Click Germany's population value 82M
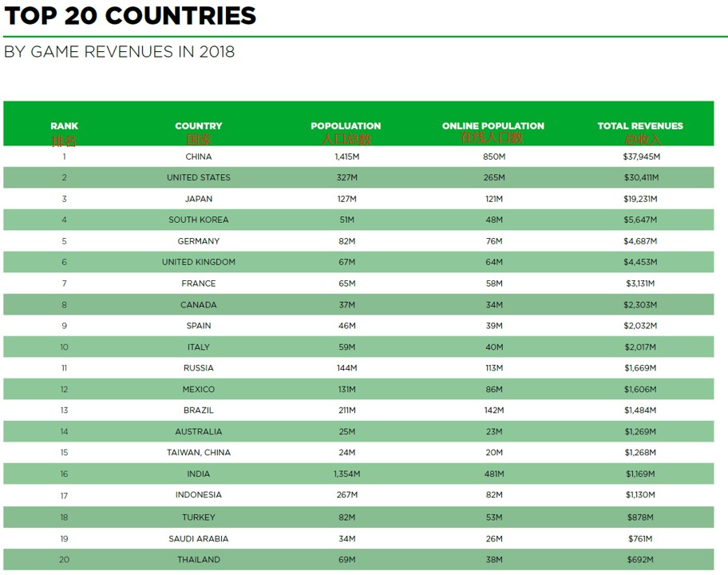The width and height of the screenshot is (728, 575). click(x=346, y=241)
